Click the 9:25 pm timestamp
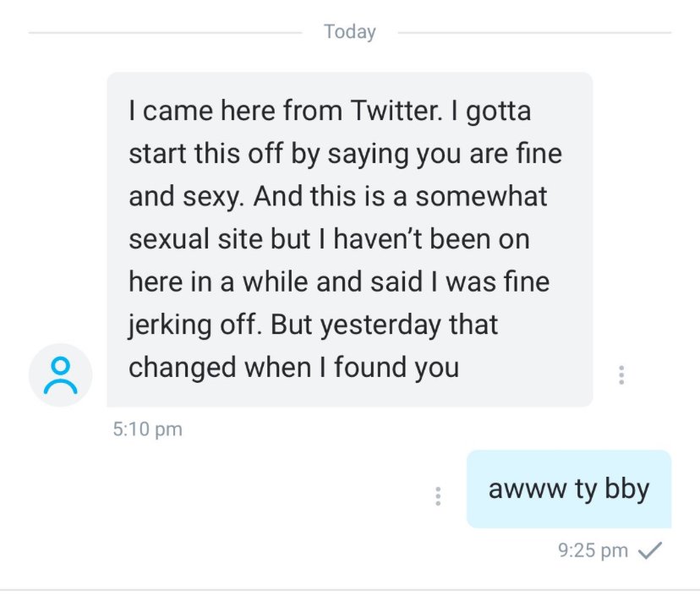The image size is (700, 612). [x=593, y=550]
